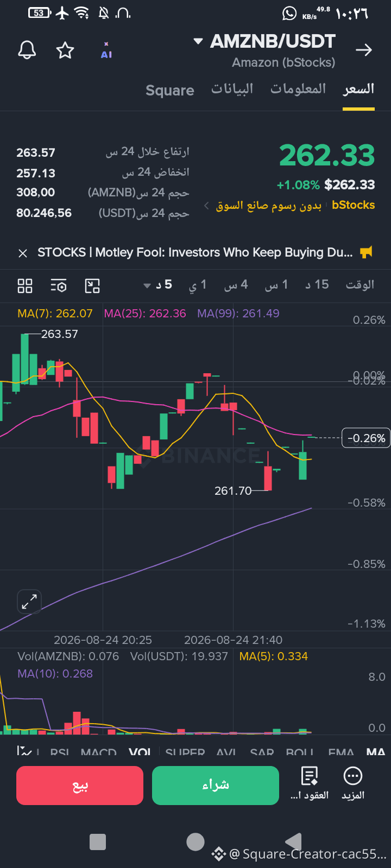The width and height of the screenshot is (391, 868).
Task: Tap the Vol(USDT): 19.937 label
Action: tap(179, 656)
